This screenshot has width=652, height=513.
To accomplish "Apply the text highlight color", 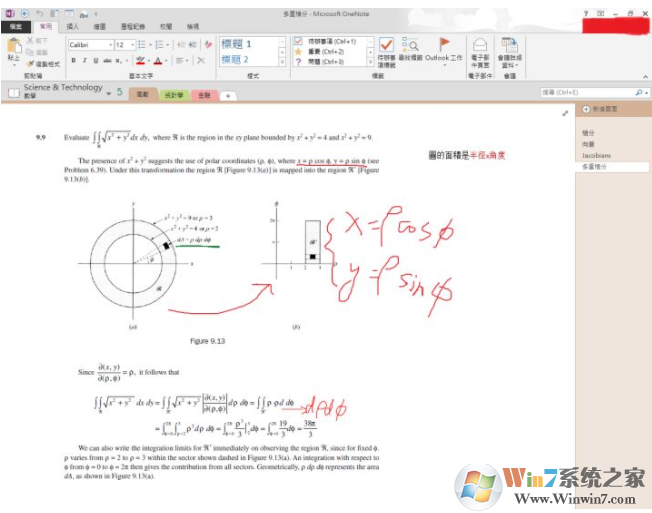I will pos(141,60).
